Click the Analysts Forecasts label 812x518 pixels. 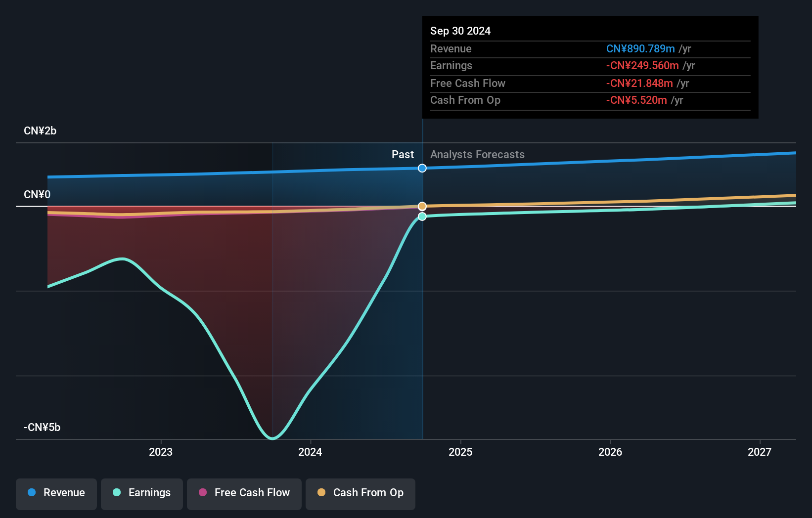(477, 155)
